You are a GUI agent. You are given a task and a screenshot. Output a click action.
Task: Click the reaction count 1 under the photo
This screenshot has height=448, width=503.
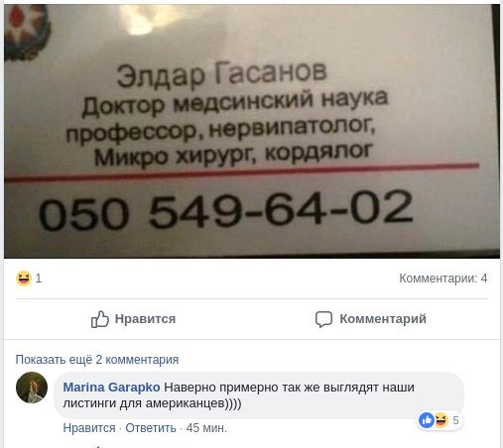pos(39,279)
